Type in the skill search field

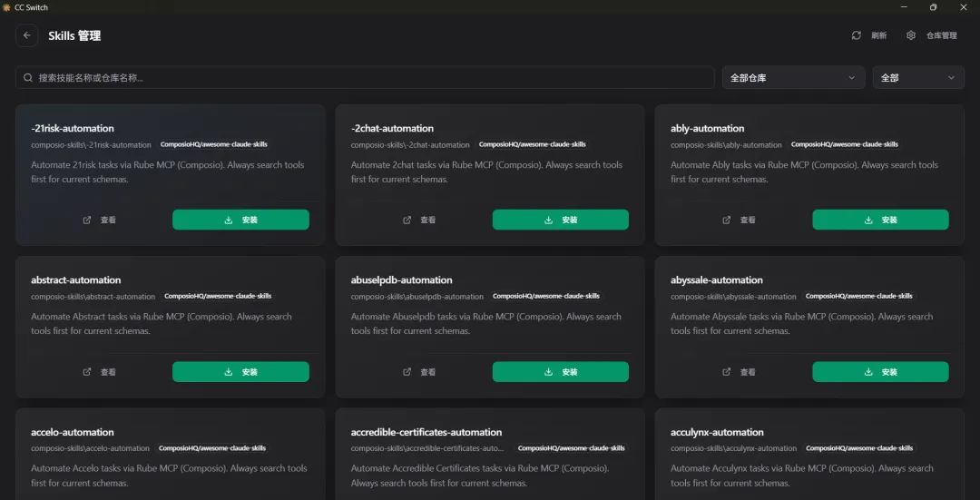pos(363,78)
